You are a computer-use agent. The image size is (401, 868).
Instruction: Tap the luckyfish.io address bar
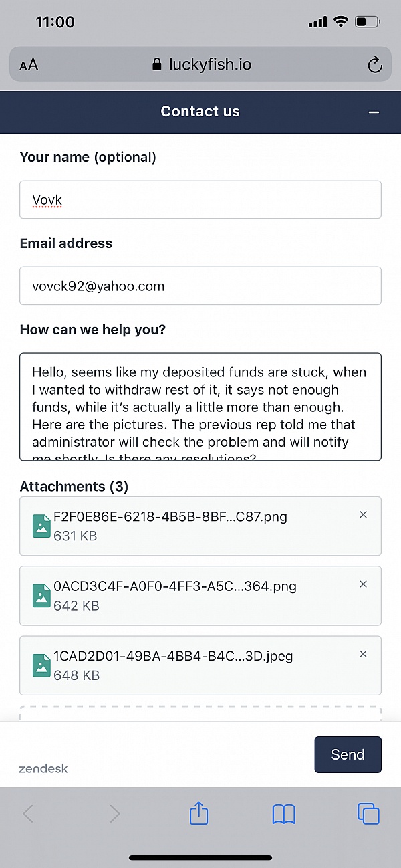click(x=200, y=65)
